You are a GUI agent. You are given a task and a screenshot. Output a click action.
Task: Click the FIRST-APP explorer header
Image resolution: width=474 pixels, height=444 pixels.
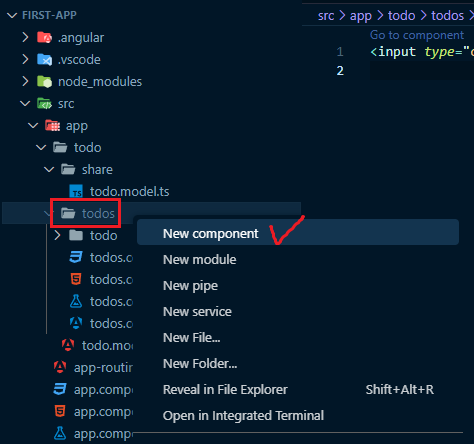49,15
